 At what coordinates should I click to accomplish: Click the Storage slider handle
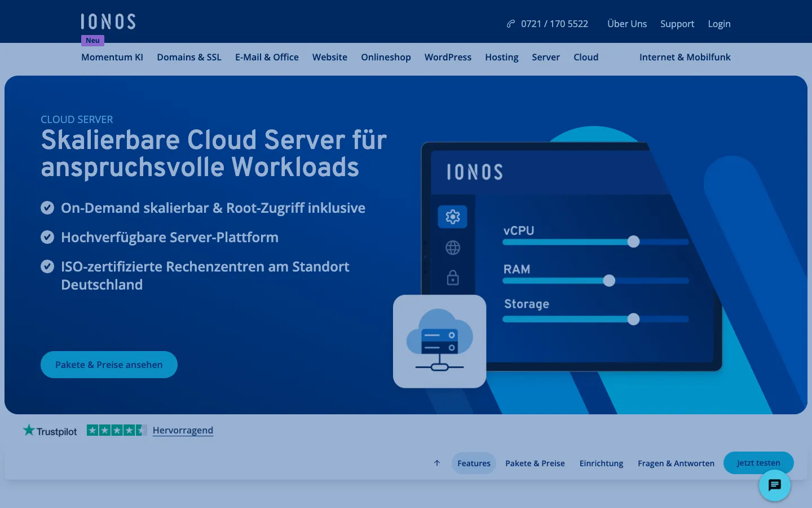pyautogui.click(x=633, y=319)
